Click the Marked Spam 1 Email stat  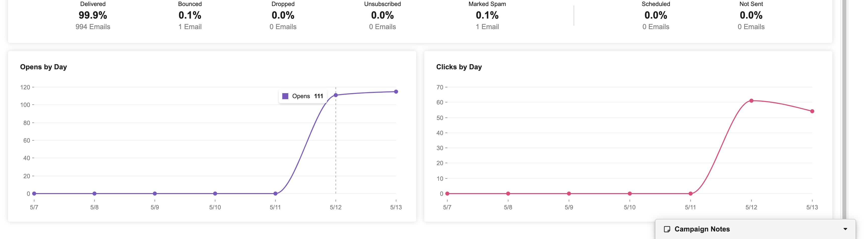point(487,27)
